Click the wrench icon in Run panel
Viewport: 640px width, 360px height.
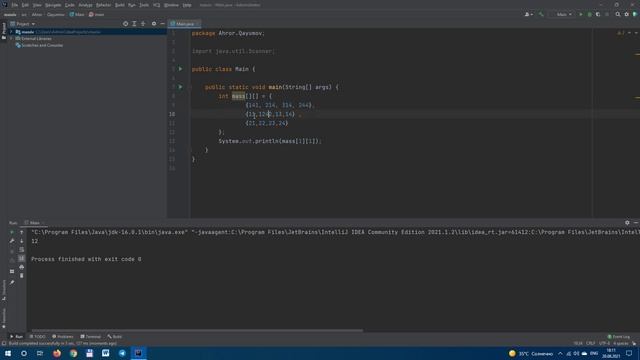12,241
